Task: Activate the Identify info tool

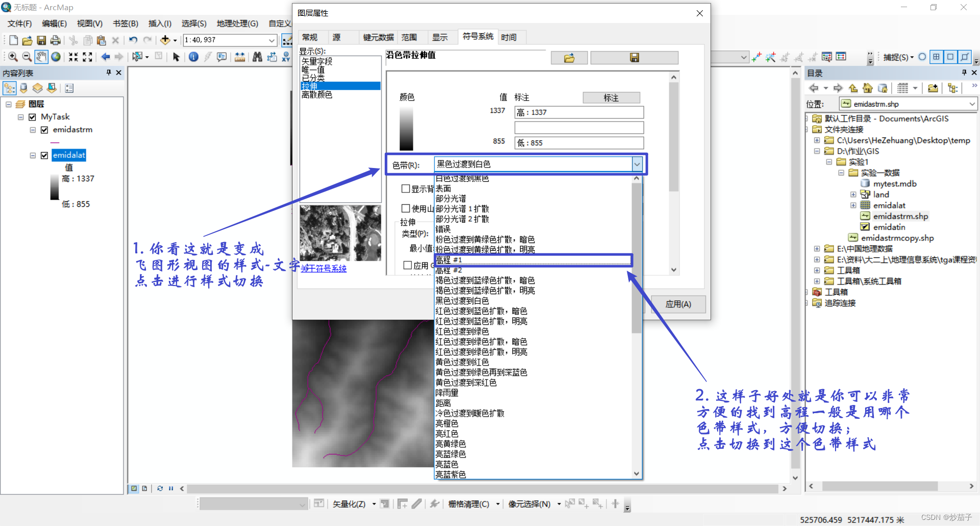Action: click(193, 57)
